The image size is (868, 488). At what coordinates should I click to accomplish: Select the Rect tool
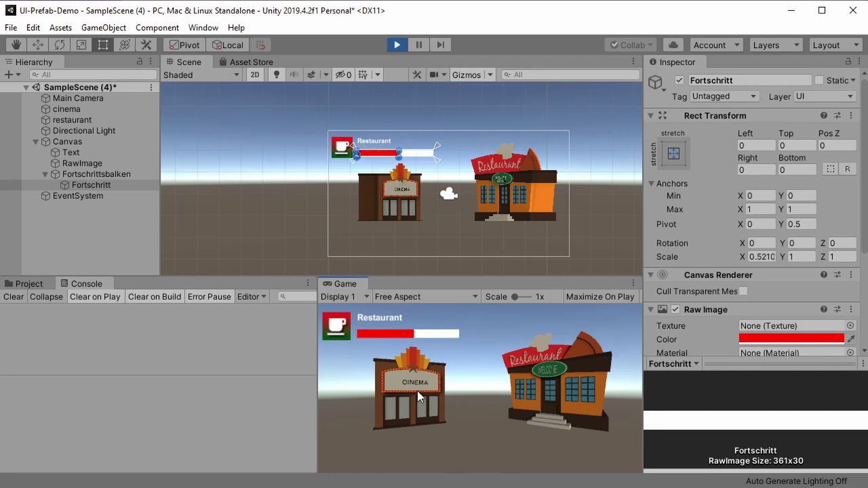pyautogui.click(x=103, y=45)
